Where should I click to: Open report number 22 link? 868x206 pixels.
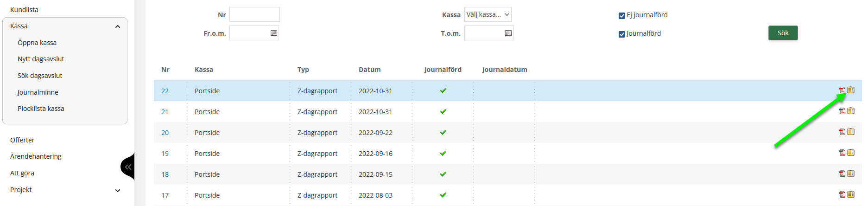[165, 91]
